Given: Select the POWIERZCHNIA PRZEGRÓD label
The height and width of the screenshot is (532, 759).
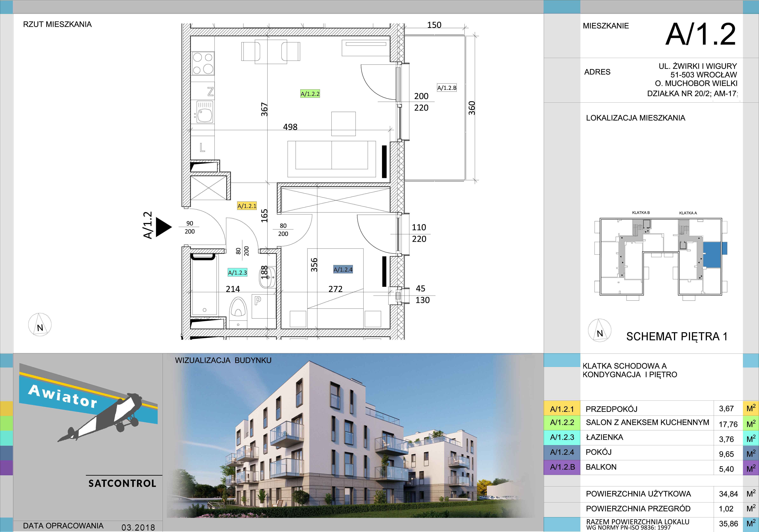Looking at the screenshot, I should (x=638, y=508).
